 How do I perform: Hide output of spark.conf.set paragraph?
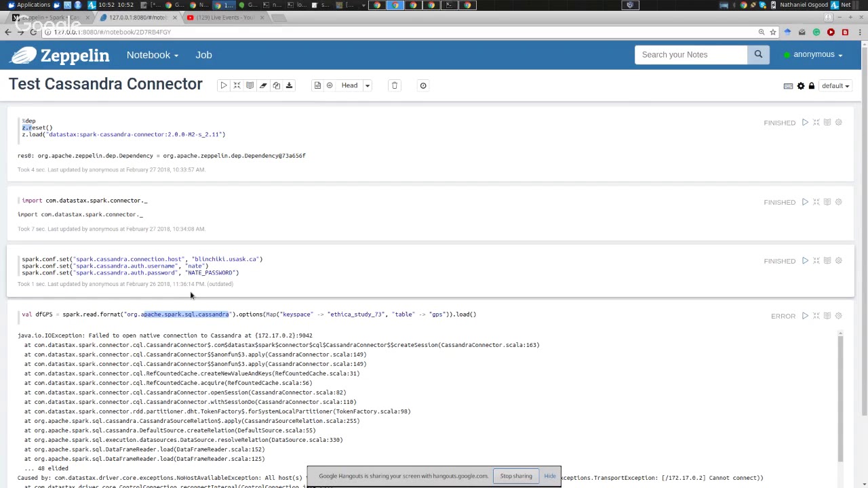(x=827, y=261)
